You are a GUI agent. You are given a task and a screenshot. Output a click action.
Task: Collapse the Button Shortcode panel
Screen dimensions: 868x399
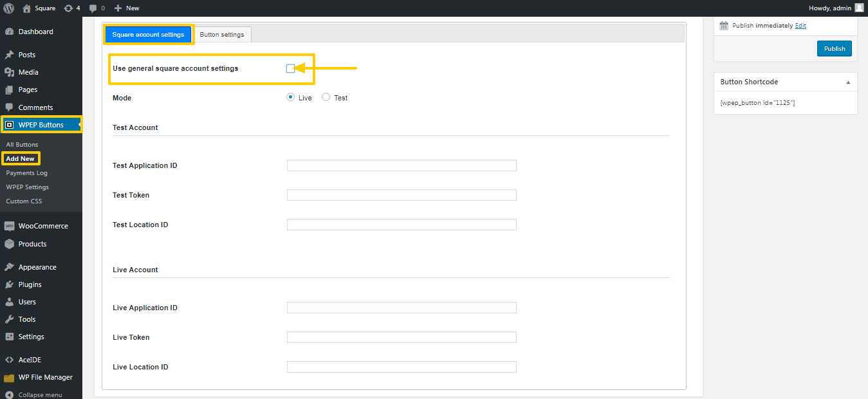click(848, 82)
